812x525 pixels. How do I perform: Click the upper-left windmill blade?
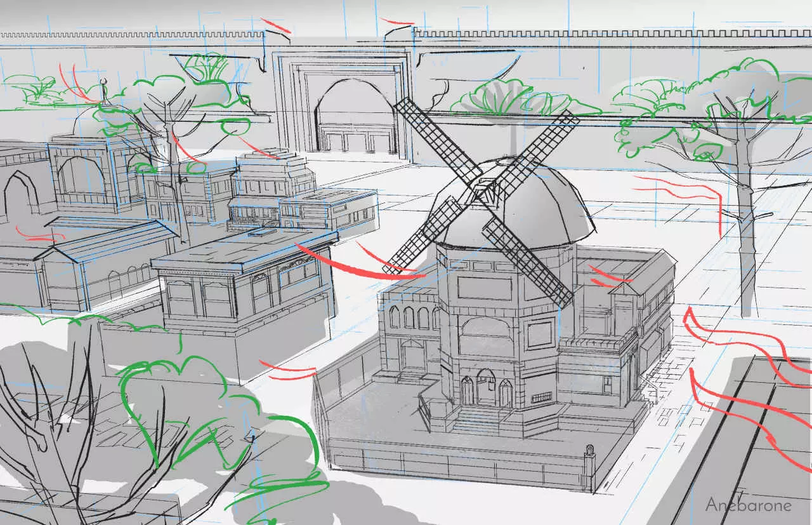pyautogui.click(x=437, y=138)
